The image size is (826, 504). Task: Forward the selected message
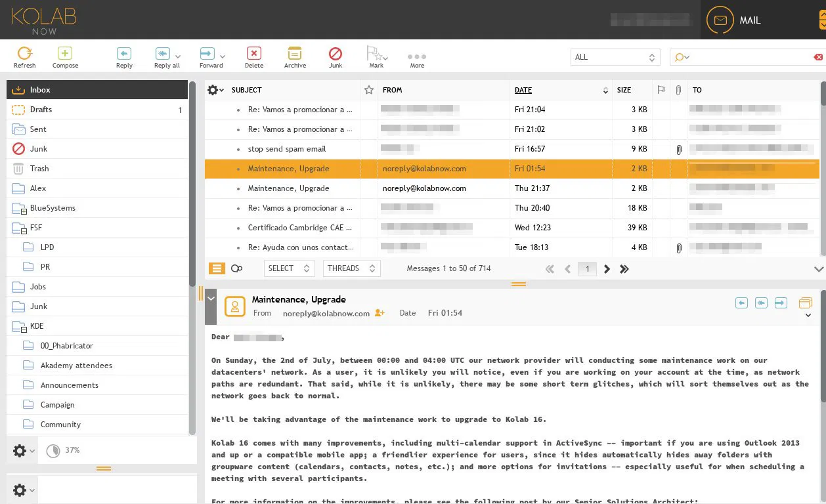tap(207, 57)
